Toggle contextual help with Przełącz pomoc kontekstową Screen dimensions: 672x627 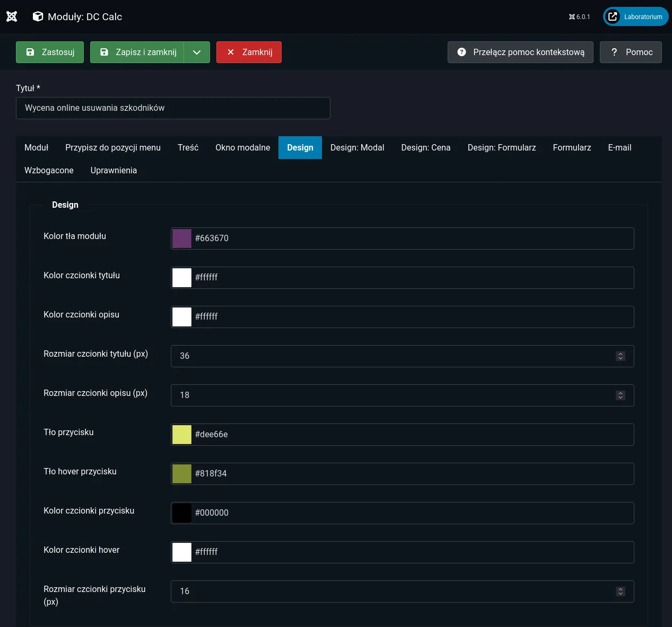click(520, 52)
